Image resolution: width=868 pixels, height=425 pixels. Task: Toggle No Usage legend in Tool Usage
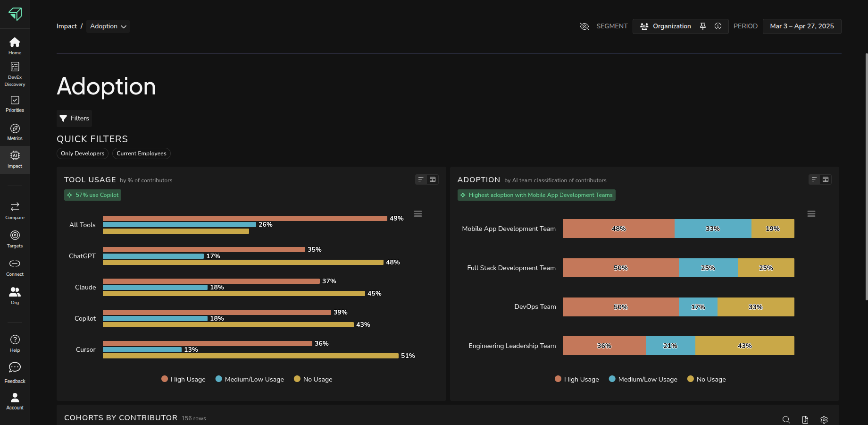point(313,379)
